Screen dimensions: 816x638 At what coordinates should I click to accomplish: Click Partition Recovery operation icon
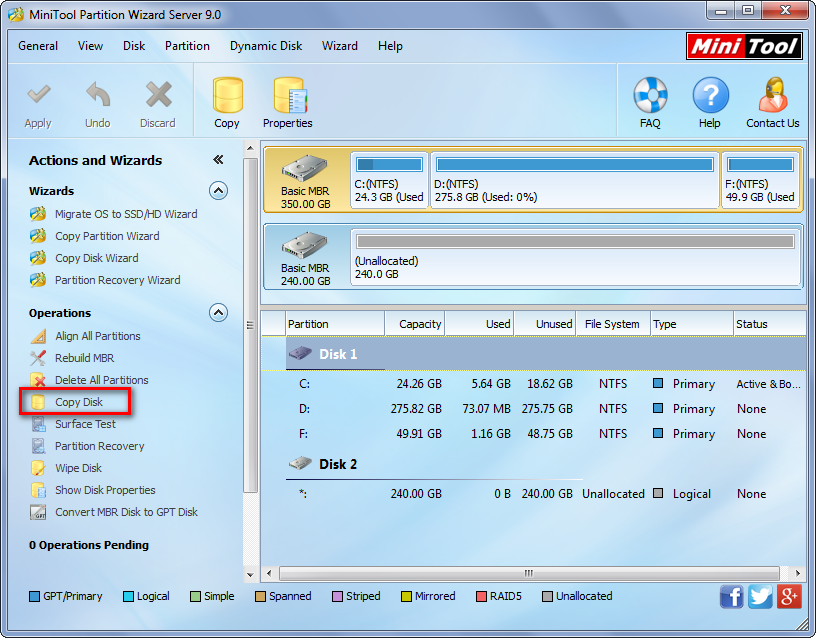tap(38, 446)
